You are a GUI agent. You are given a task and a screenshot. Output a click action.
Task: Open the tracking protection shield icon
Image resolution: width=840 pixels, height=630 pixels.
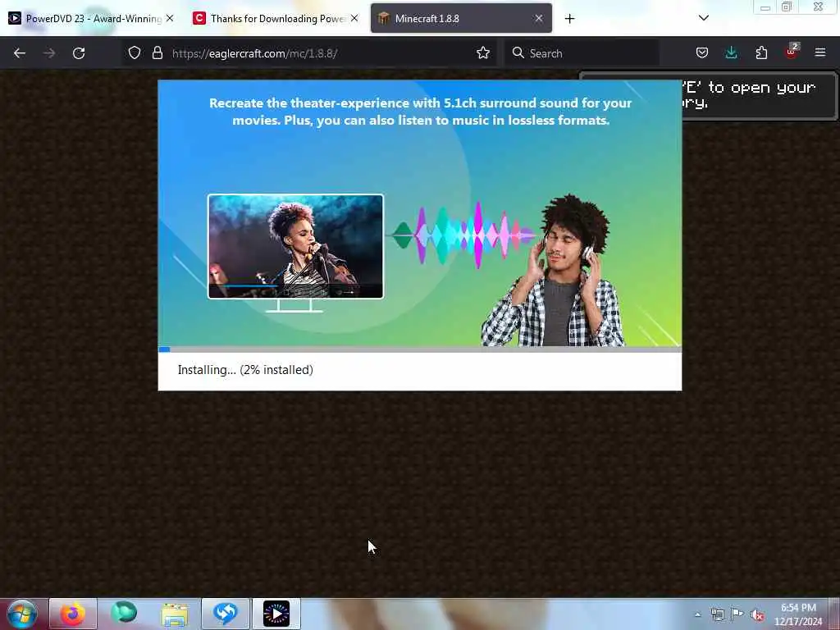click(x=135, y=52)
